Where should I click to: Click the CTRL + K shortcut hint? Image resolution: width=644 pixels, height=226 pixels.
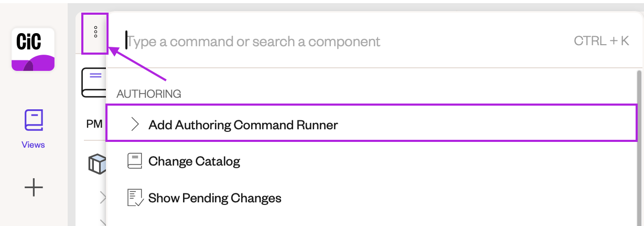(602, 40)
